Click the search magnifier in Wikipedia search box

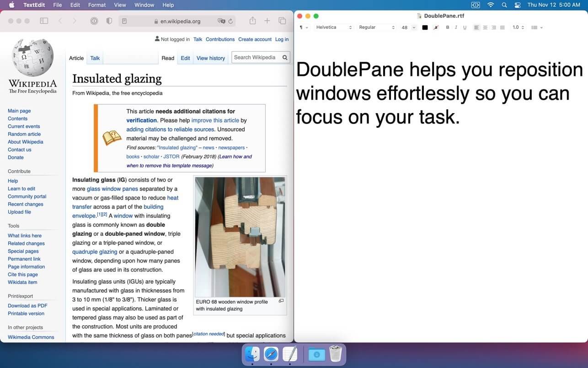click(x=285, y=57)
